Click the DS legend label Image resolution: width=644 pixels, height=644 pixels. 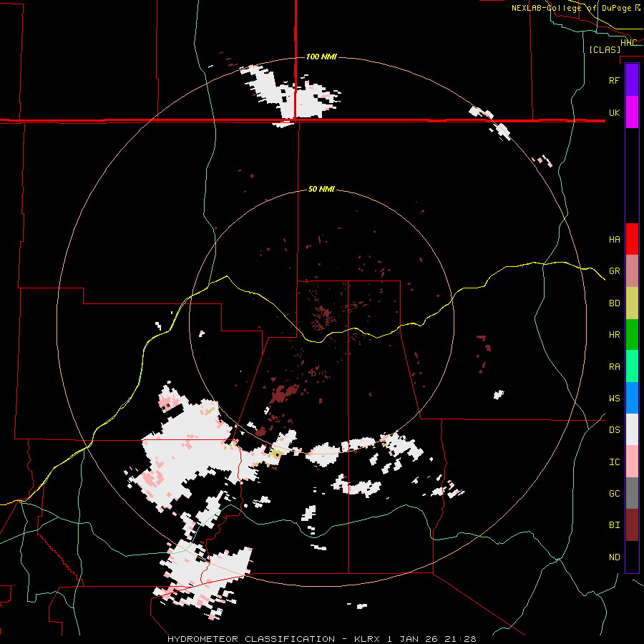[614, 430]
